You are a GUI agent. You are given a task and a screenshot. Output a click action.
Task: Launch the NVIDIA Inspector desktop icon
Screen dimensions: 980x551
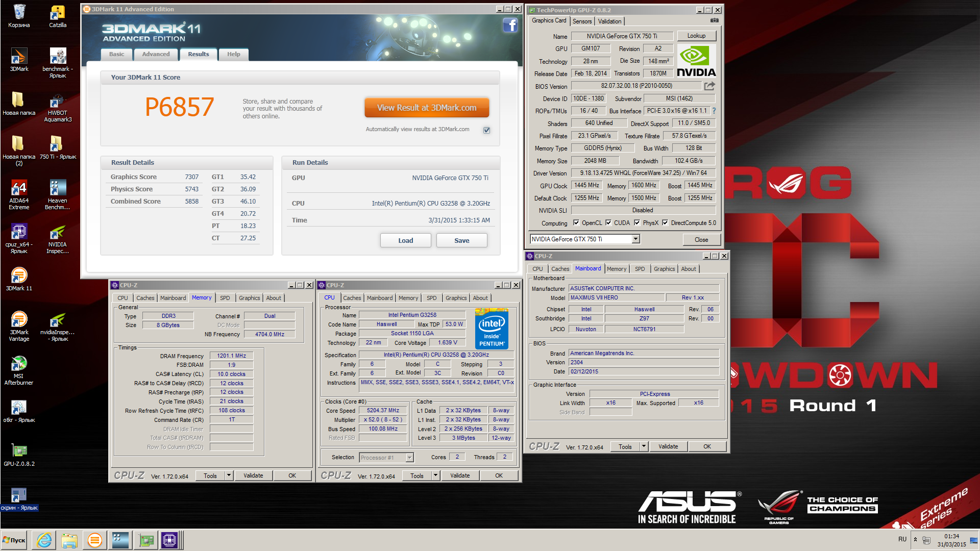point(58,238)
